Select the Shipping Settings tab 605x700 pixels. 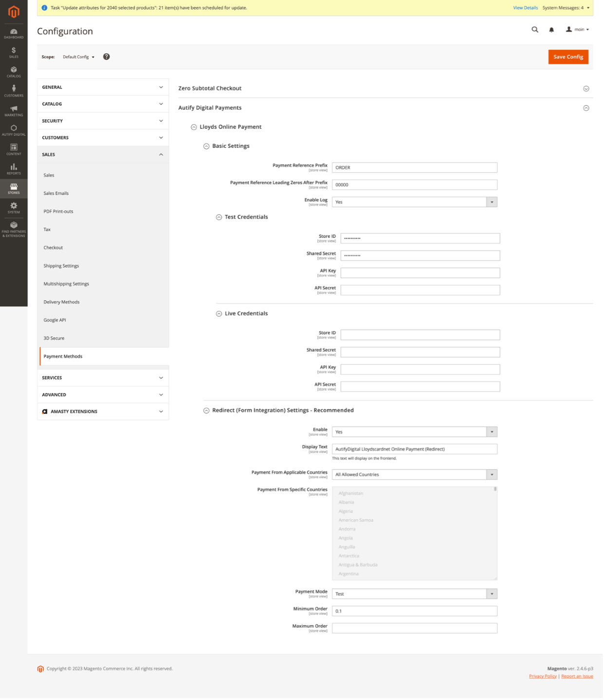pos(104,266)
